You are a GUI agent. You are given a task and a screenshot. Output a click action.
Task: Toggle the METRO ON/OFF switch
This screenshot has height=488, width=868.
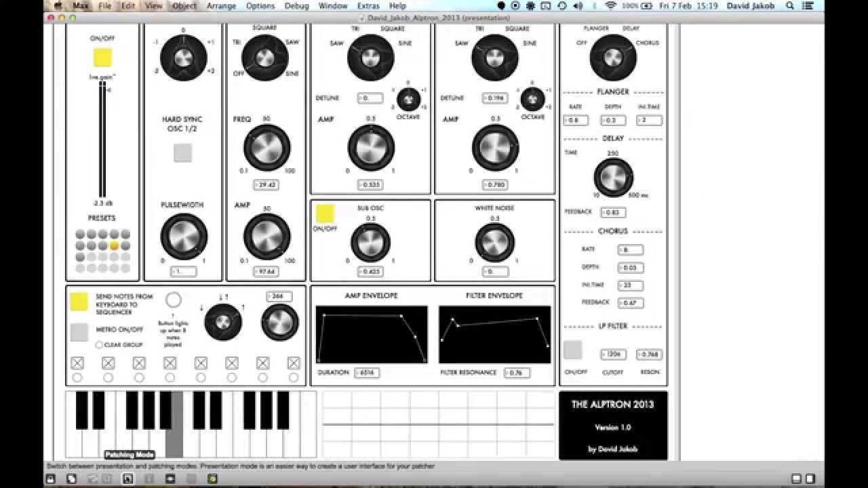point(79,332)
